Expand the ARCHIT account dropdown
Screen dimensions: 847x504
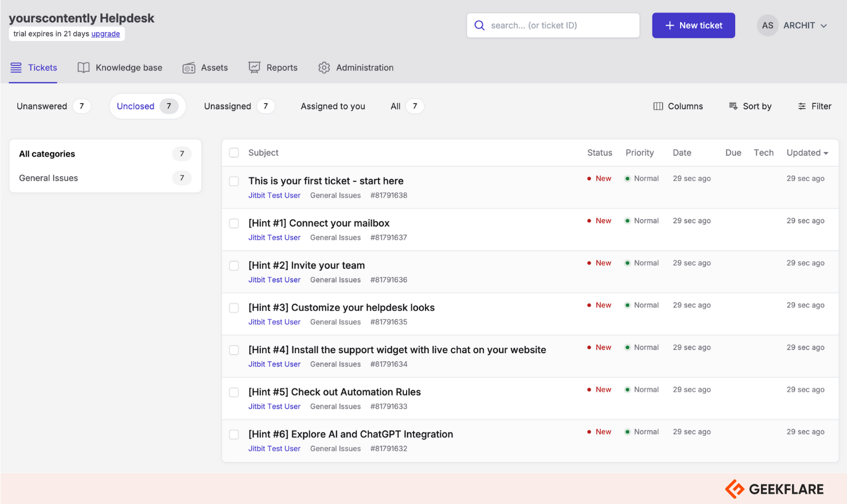(x=824, y=26)
